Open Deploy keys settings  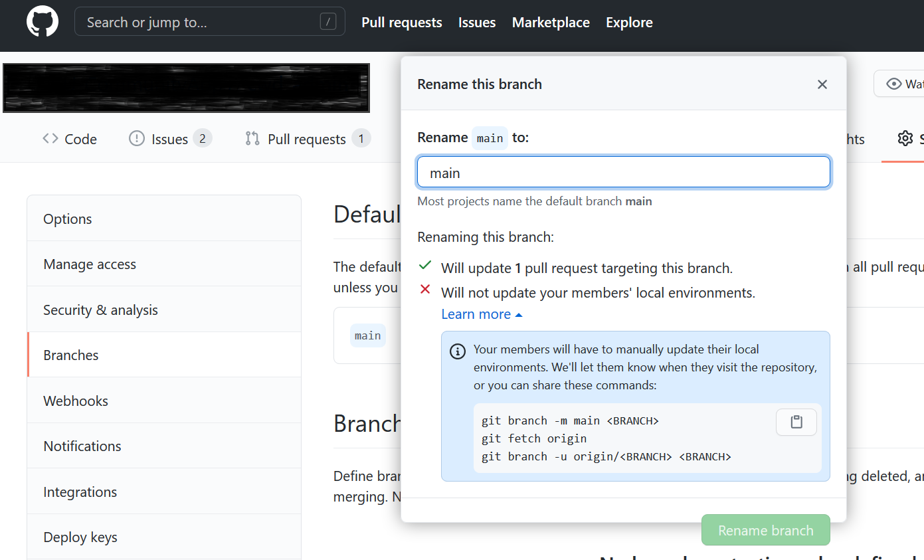coord(80,537)
